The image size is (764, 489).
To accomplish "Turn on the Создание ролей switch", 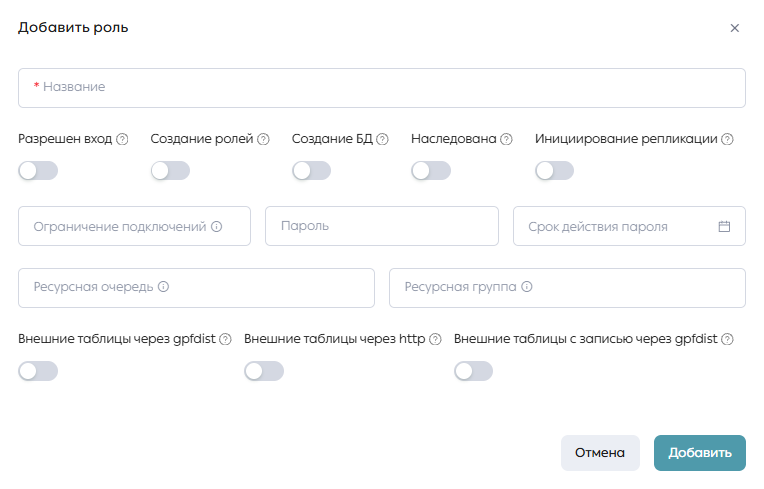I will (170, 171).
